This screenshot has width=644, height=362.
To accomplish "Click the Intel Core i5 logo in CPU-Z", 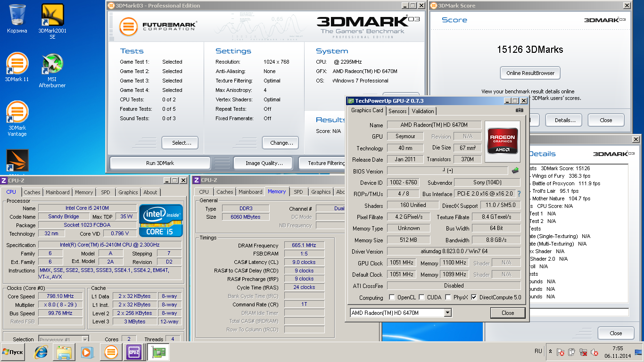I will click(x=161, y=220).
